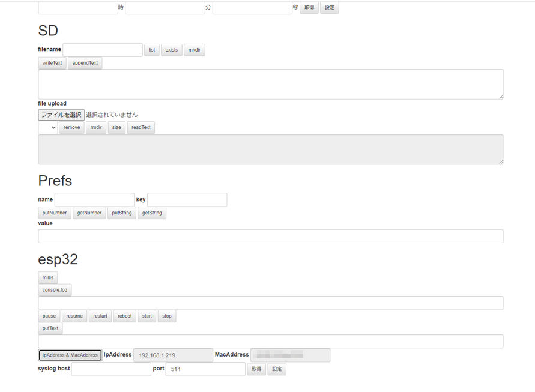Screen dimensions: 535x392
Task: Click the list button in SD section
Action: pyautogui.click(x=151, y=50)
